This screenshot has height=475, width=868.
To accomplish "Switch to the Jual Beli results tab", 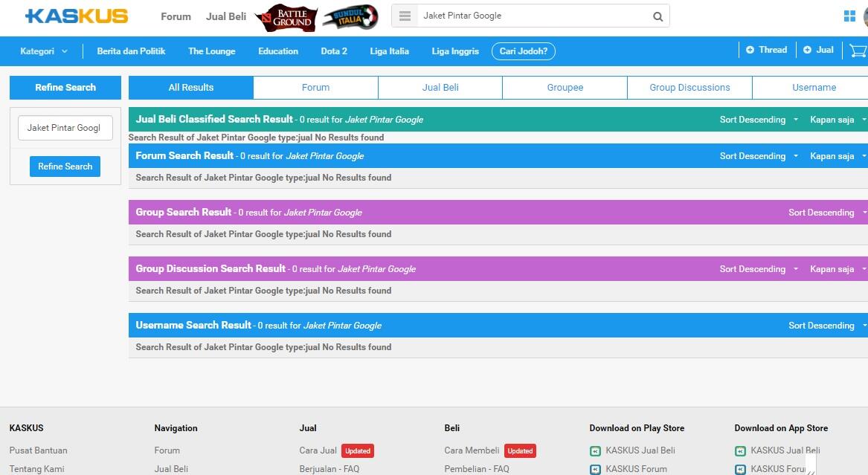I will point(440,88).
